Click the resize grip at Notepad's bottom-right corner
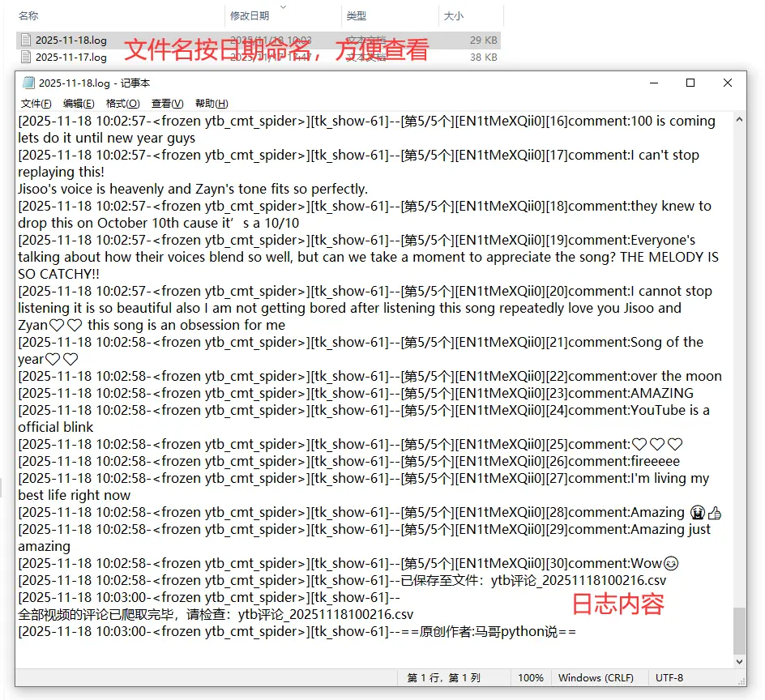The image size is (765, 700). click(x=742, y=682)
